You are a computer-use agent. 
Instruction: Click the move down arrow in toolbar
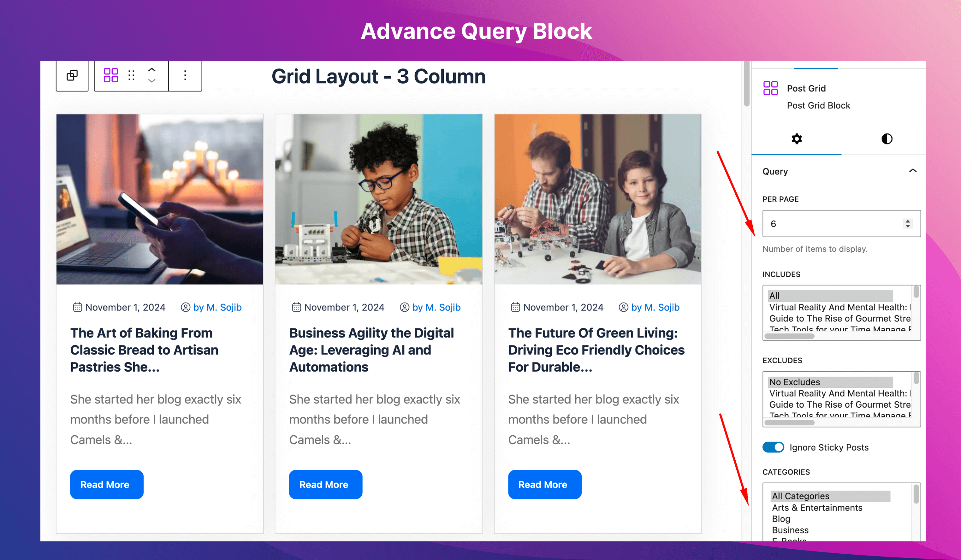[152, 81]
